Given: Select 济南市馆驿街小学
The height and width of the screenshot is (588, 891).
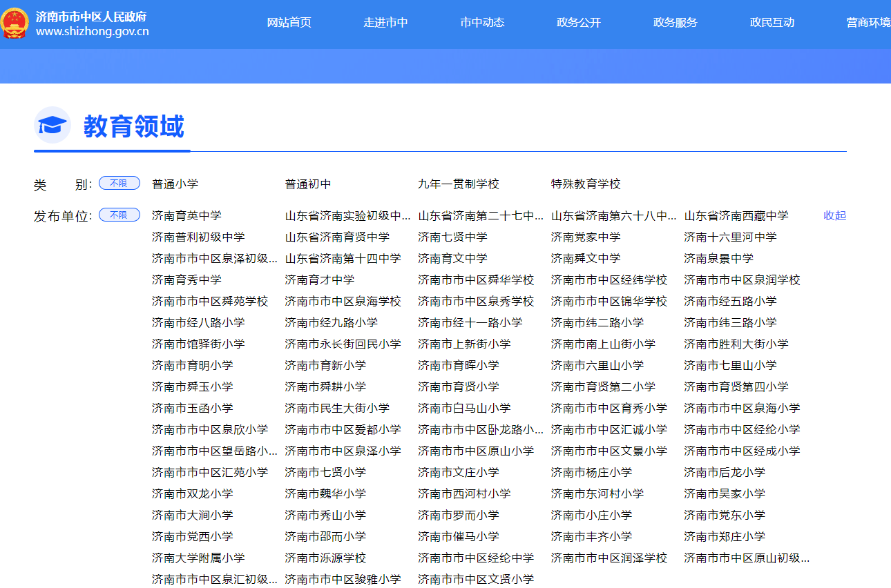Looking at the screenshot, I should click(x=198, y=344).
